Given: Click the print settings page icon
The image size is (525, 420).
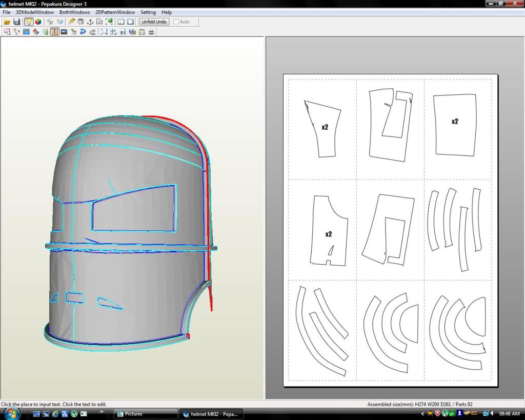Looking at the screenshot, I should pos(142,32).
